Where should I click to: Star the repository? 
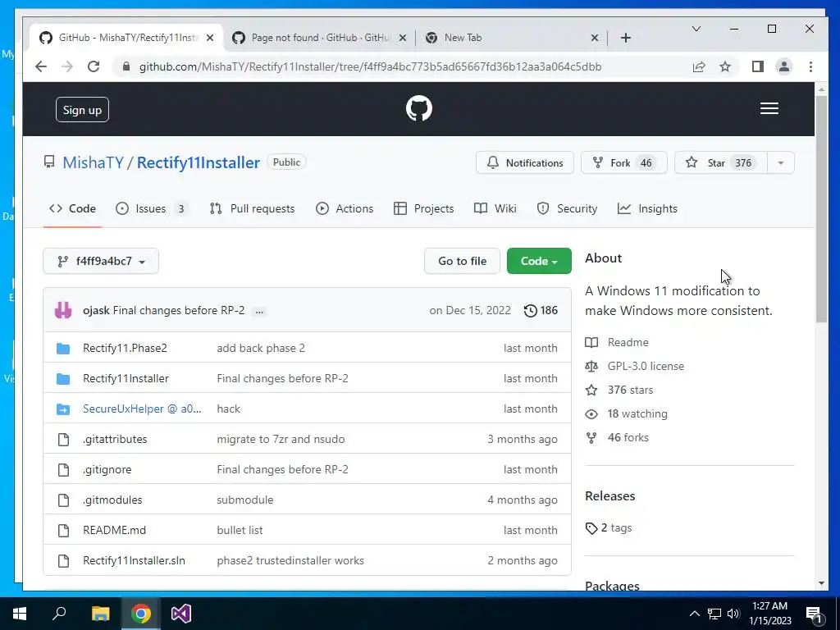pos(721,163)
